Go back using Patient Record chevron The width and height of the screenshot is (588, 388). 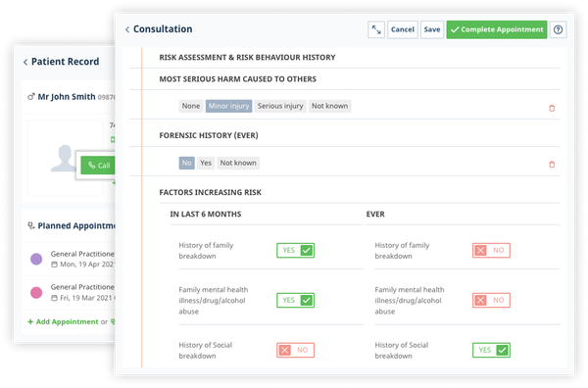coord(25,62)
